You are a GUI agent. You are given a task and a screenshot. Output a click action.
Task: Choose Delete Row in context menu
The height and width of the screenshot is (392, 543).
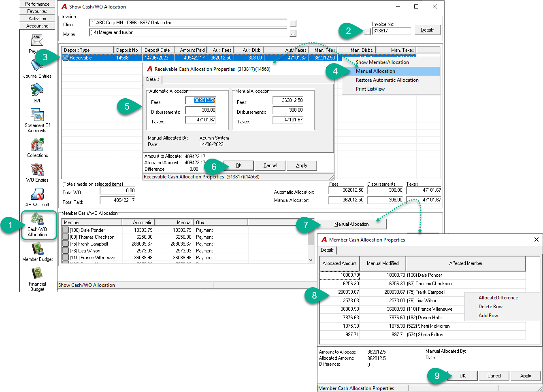502,307
